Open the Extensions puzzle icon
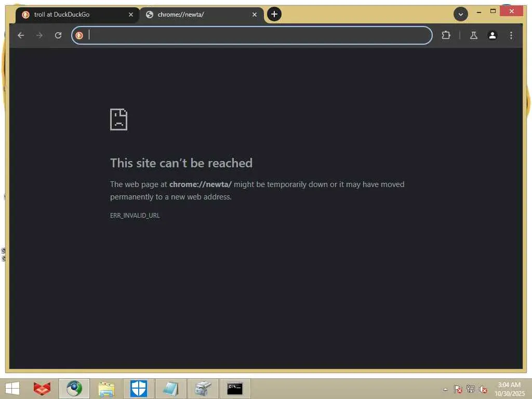The width and height of the screenshot is (532, 399). tap(446, 35)
